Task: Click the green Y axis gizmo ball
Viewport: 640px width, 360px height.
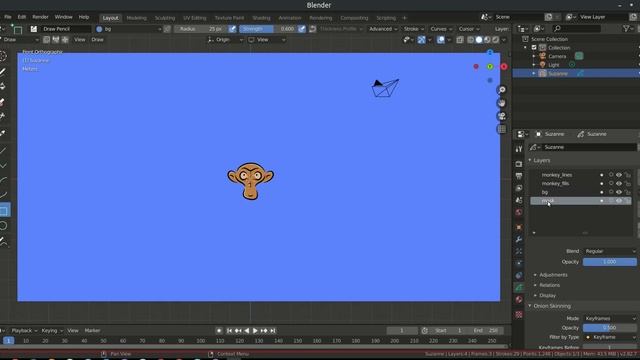Action: (x=490, y=67)
